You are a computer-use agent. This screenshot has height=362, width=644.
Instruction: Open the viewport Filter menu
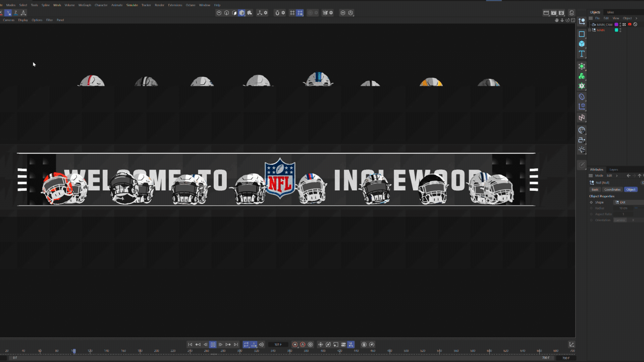[x=49, y=20]
